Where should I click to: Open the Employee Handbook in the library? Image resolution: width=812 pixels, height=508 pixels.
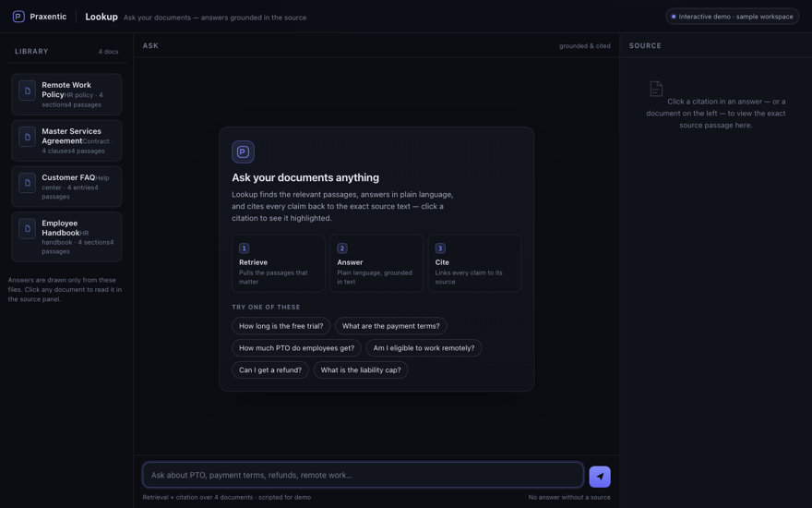[66, 236]
